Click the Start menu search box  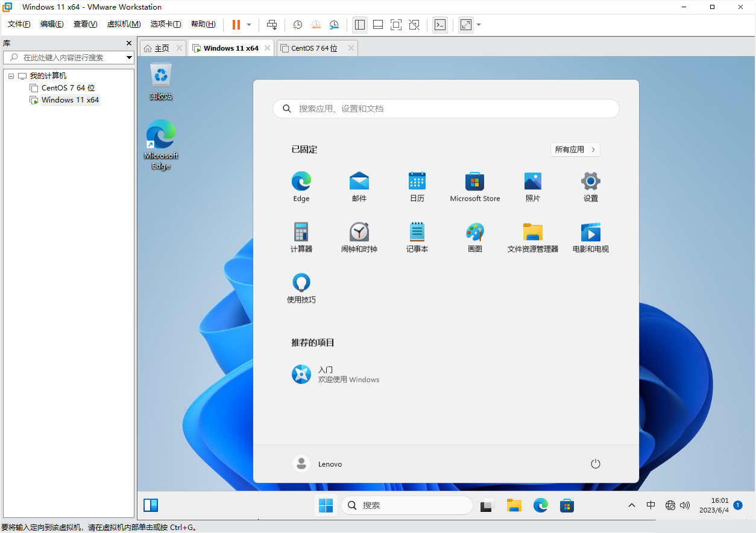tap(446, 109)
